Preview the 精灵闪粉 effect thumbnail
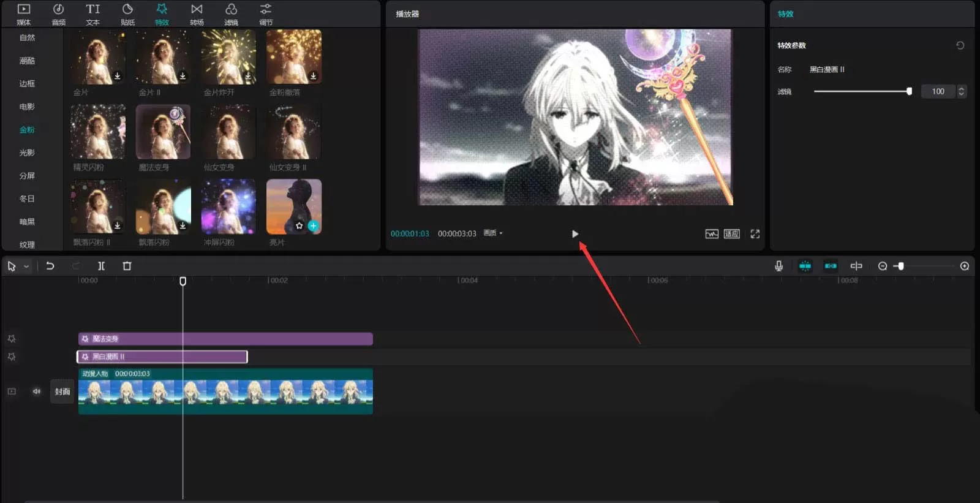The height and width of the screenshot is (503, 980). coord(98,132)
